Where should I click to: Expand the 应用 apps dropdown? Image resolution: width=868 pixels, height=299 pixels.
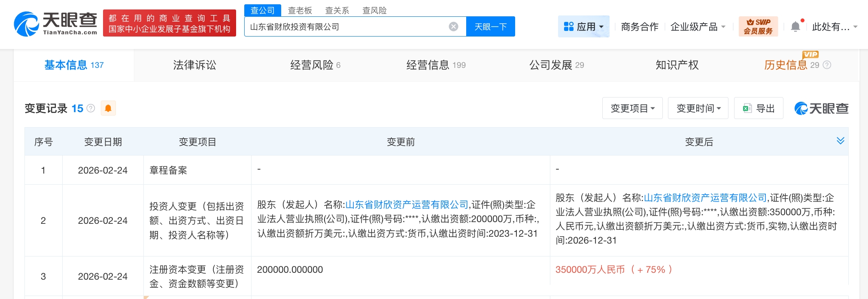click(x=583, y=27)
